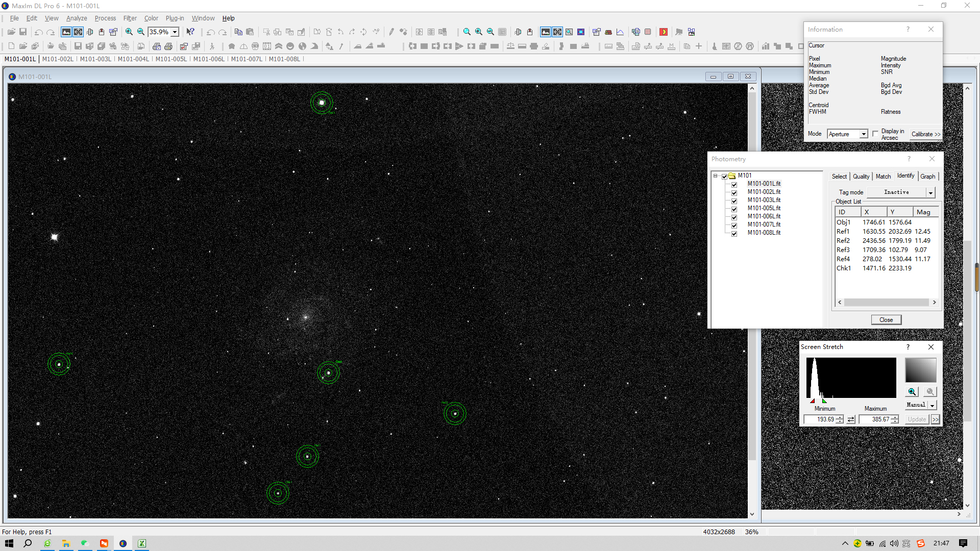
Task: Click Photometry dialog help question mark
Action: coord(909,159)
